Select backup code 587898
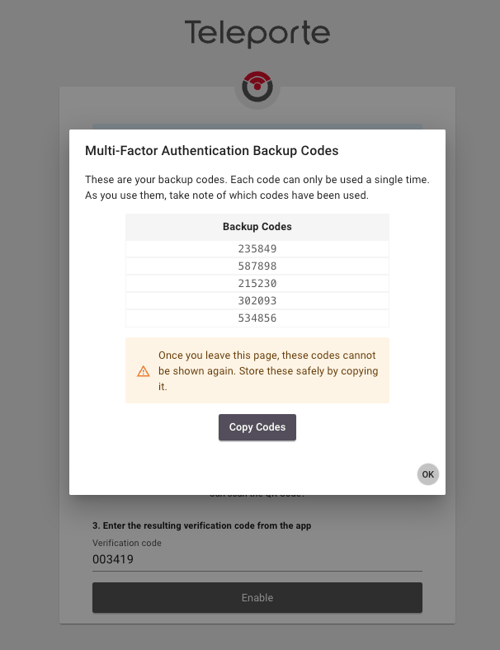Viewport: 500px width, 650px height. (x=257, y=266)
